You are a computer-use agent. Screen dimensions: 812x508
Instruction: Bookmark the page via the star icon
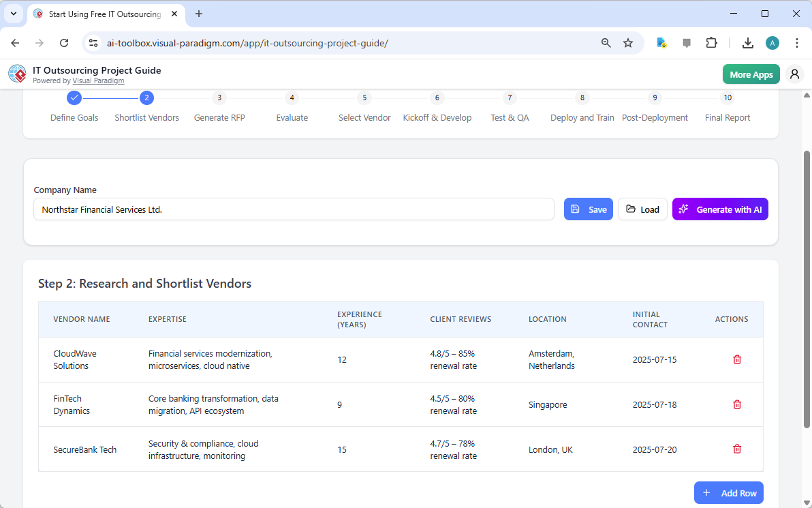627,42
